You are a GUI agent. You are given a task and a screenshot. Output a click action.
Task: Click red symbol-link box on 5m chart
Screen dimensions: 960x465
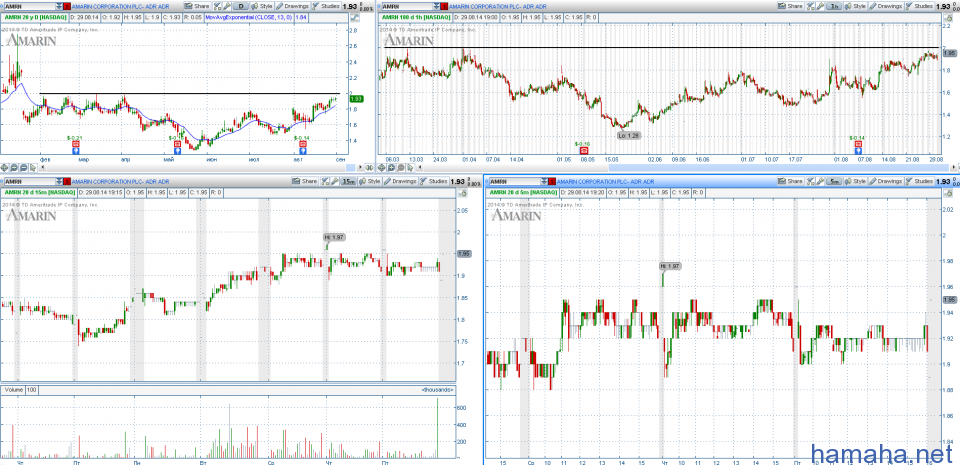(x=552, y=181)
